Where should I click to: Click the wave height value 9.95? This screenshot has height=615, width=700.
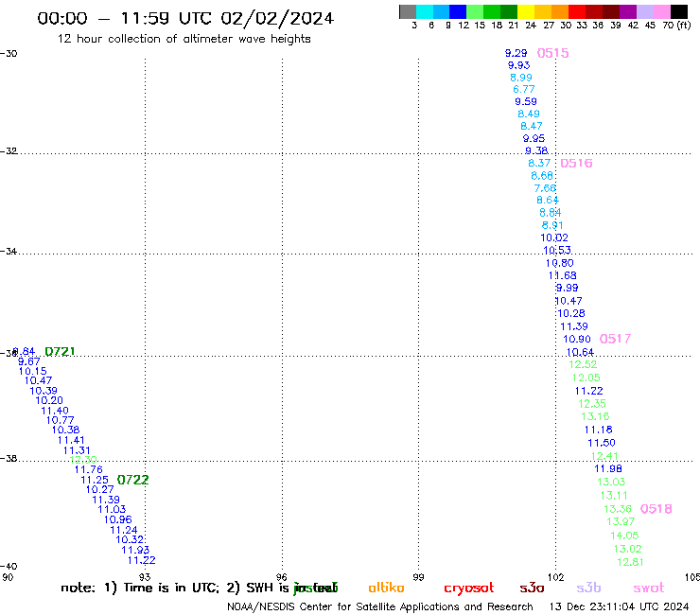point(534,138)
